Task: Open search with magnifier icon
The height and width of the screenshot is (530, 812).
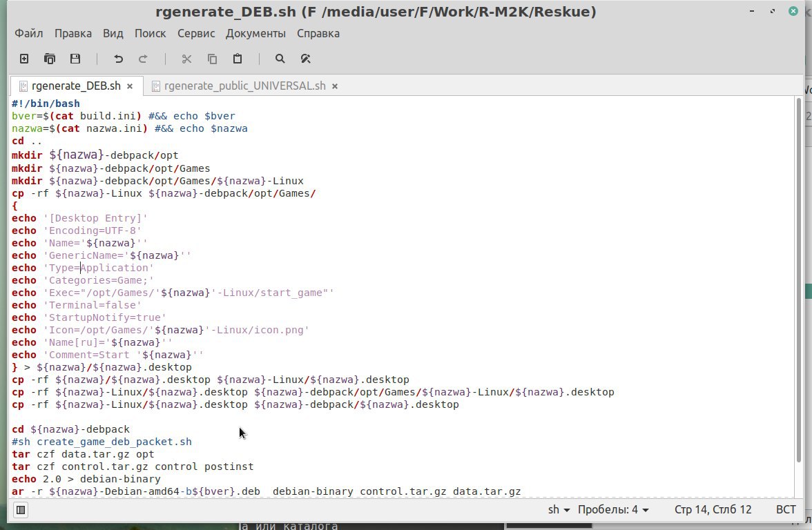Action: point(280,59)
